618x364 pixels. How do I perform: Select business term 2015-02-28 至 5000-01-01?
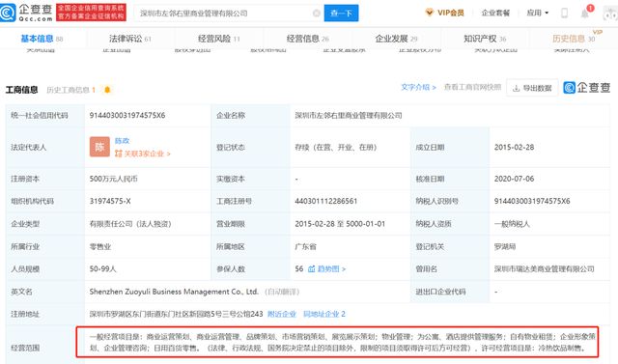tap(340, 224)
